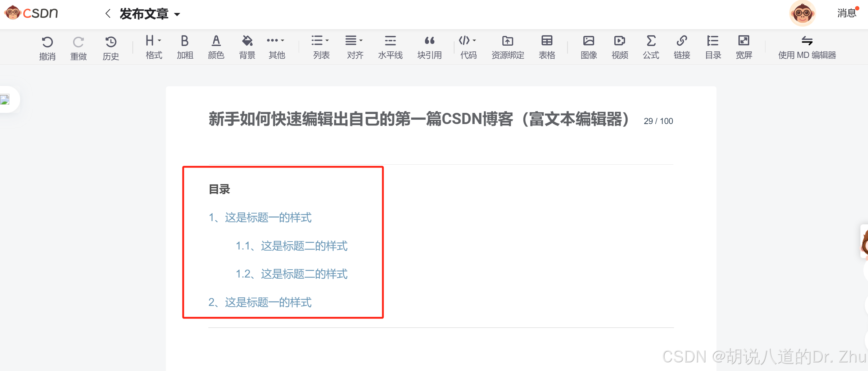This screenshot has height=371, width=868.
Task: Select the Background (背景) fill tool
Action: pos(247,47)
